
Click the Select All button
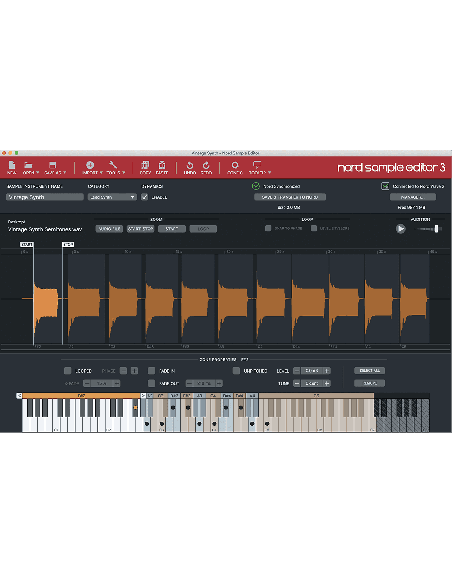[369, 371]
